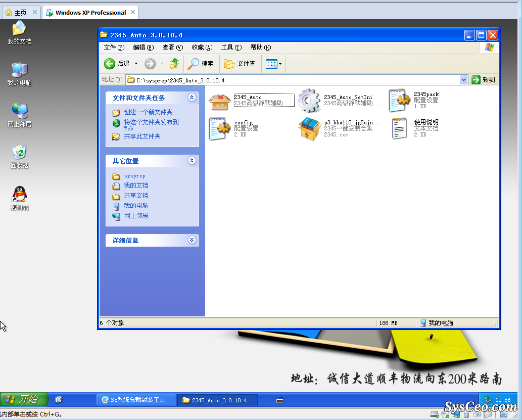The height and width of the screenshot is (420, 522).
Task: Close the 主页 tab
Action: pyautogui.click(x=35, y=12)
